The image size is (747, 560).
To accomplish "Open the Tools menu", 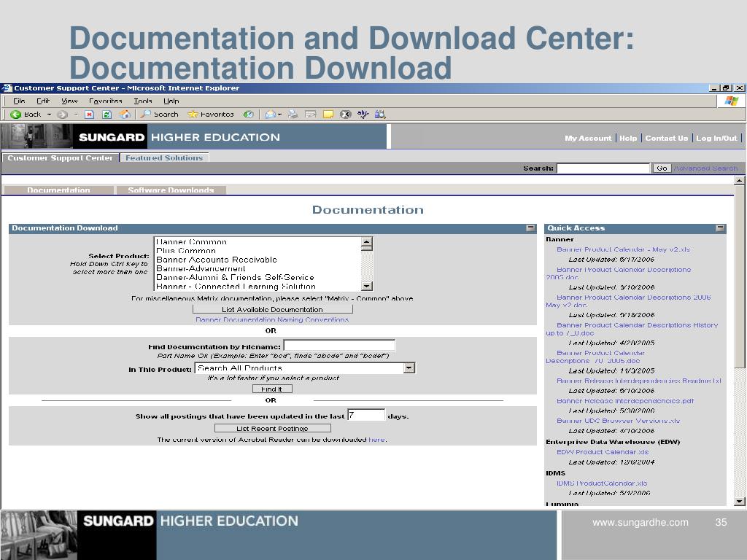I will click(x=143, y=101).
